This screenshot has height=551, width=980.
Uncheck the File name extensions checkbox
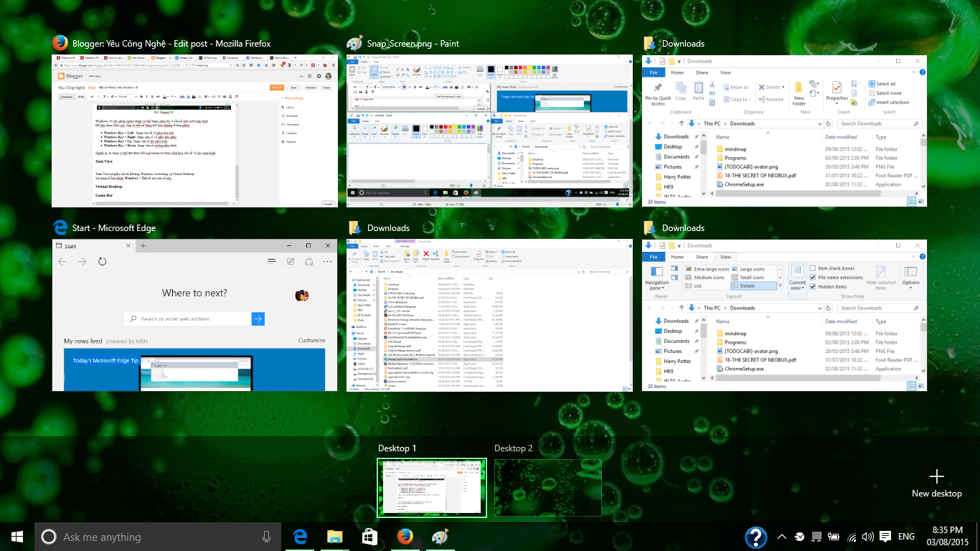point(813,277)
